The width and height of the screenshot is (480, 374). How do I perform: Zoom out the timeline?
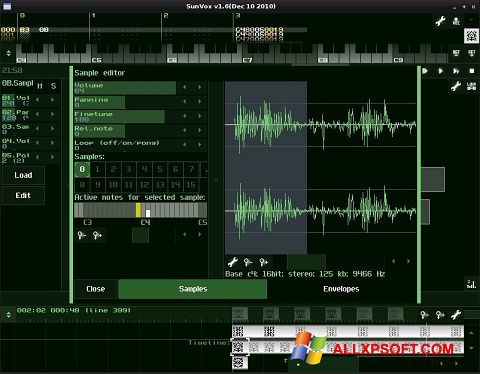pos(424,315)
